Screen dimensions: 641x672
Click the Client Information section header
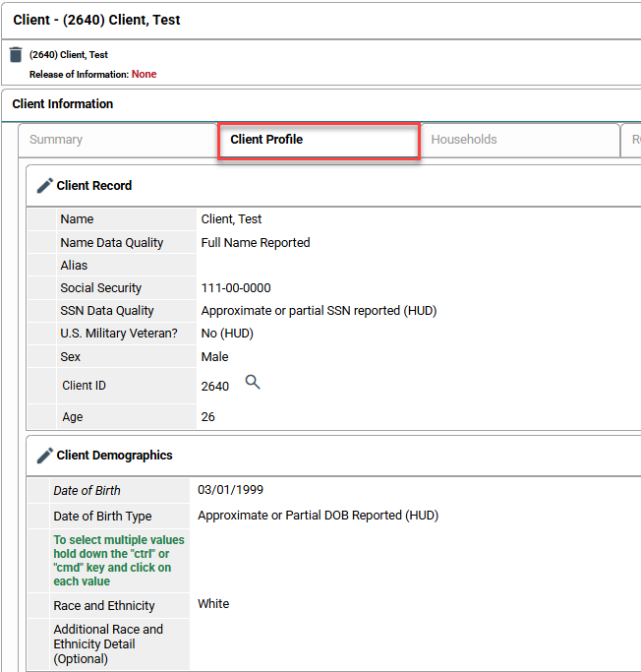tap(63, 104)
